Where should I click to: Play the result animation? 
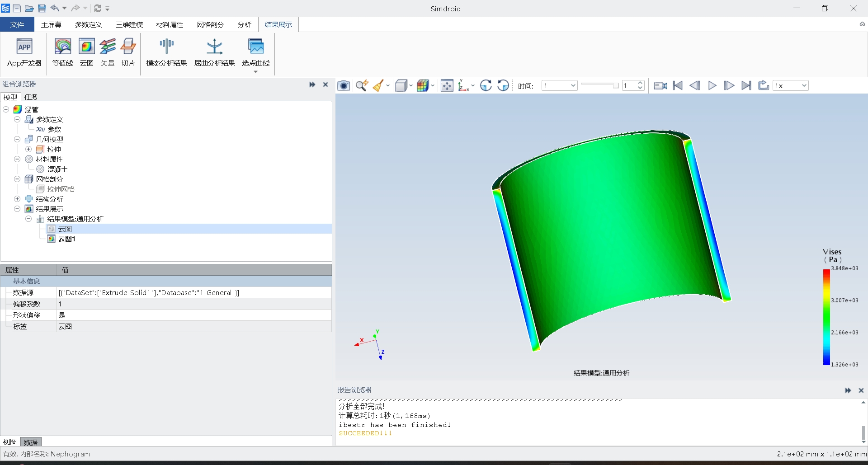coord(712,85)
